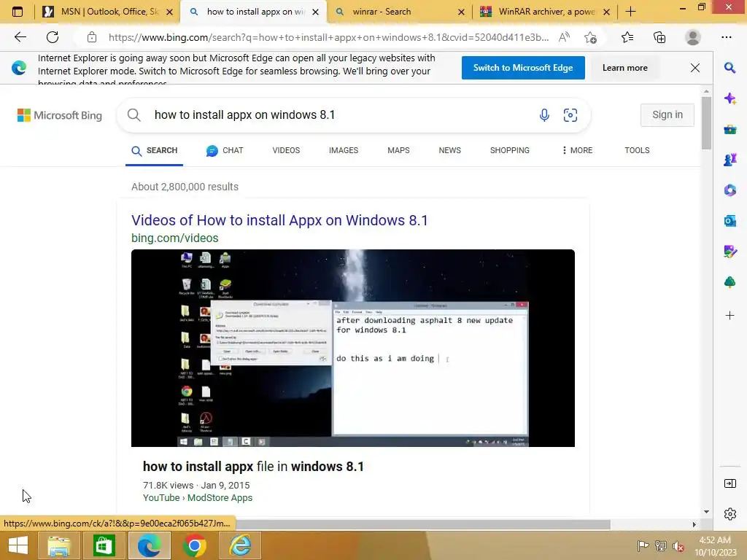Add a sidebar app with plus icon

coord(729,315)
